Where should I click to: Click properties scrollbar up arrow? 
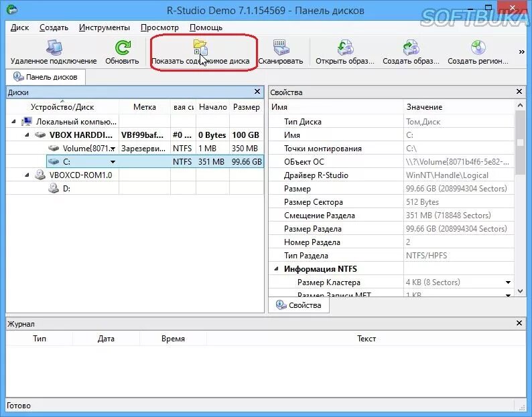520,106
